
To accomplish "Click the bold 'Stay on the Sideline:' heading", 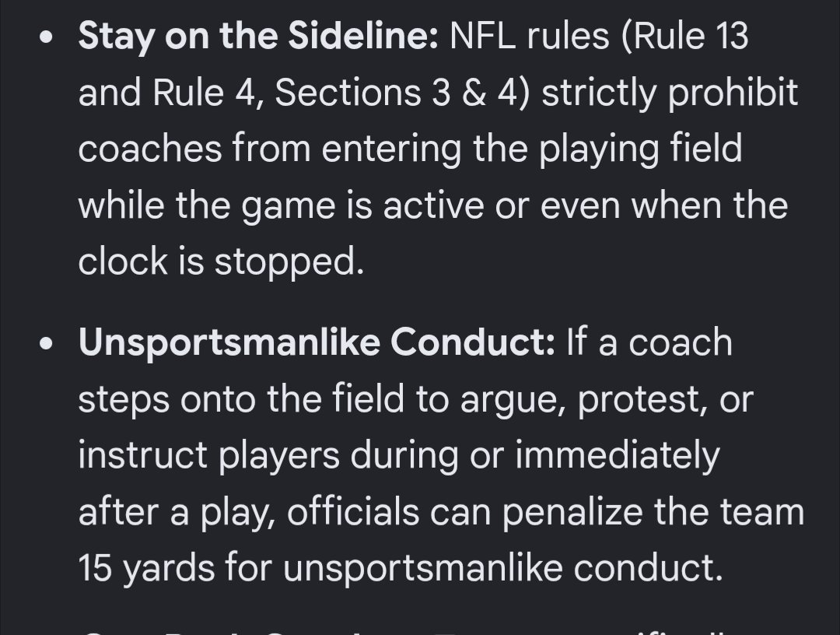I will point(259,37).
